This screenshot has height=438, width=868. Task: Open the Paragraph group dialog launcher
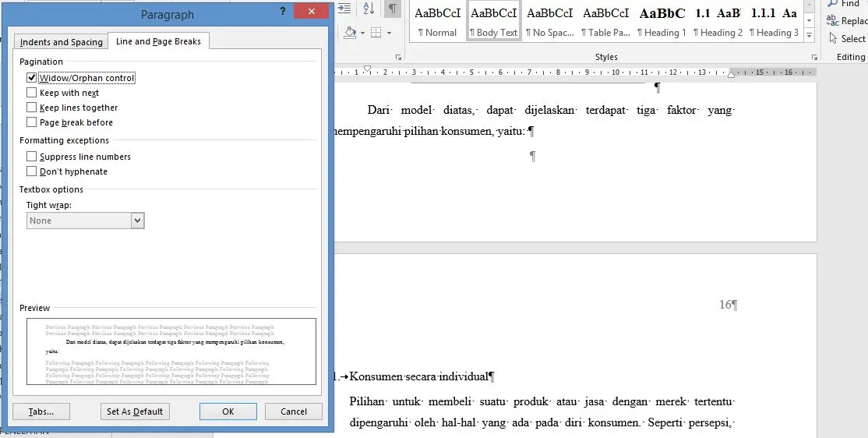pyautogui.click(x=398, y=57)
